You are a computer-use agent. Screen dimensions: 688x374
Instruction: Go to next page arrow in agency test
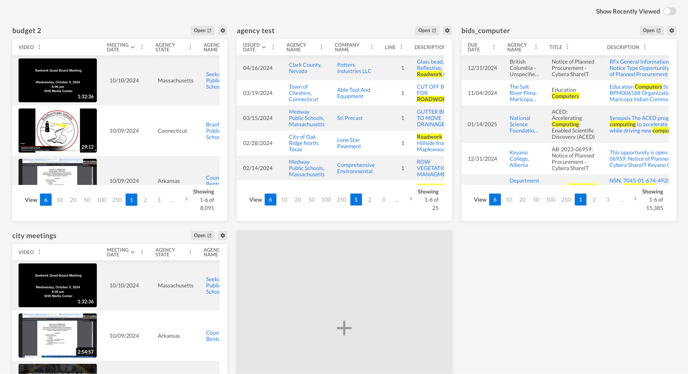[411, 199]
